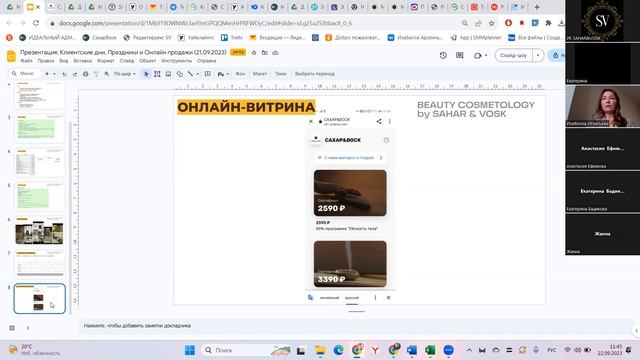This screenshot has height=360, width=640.
Task: Open version history clock icon
Action: click(443, 55)
